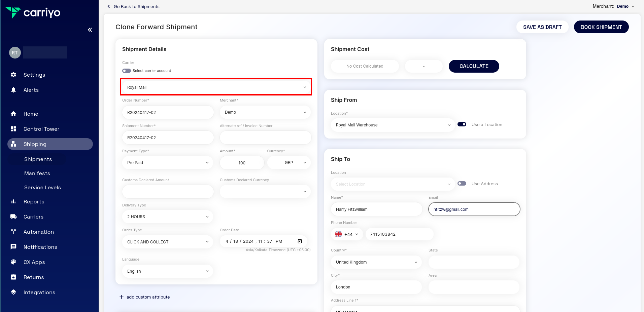Expand the Royal Mail carrier dropdown
644x312 pixels.
216,87
